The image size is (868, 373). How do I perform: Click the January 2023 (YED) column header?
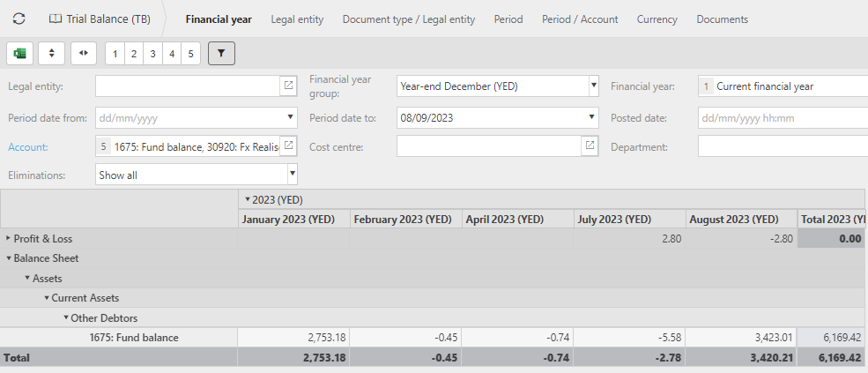pos(294,219)
